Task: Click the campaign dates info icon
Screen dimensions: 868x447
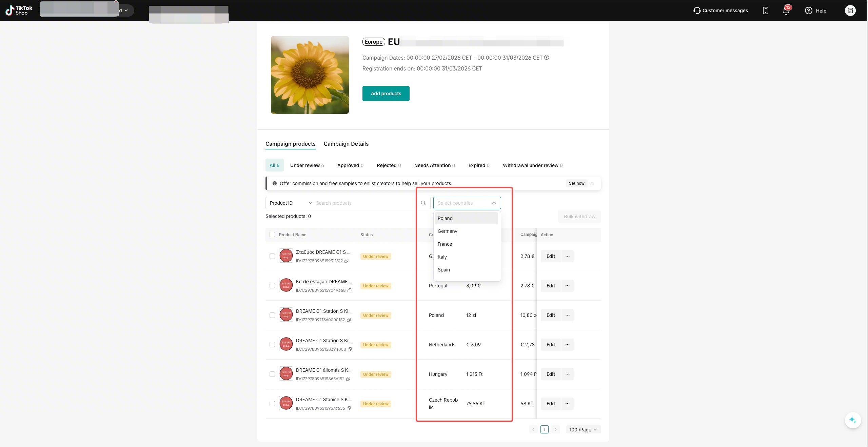Action: [x=547, y=58]
